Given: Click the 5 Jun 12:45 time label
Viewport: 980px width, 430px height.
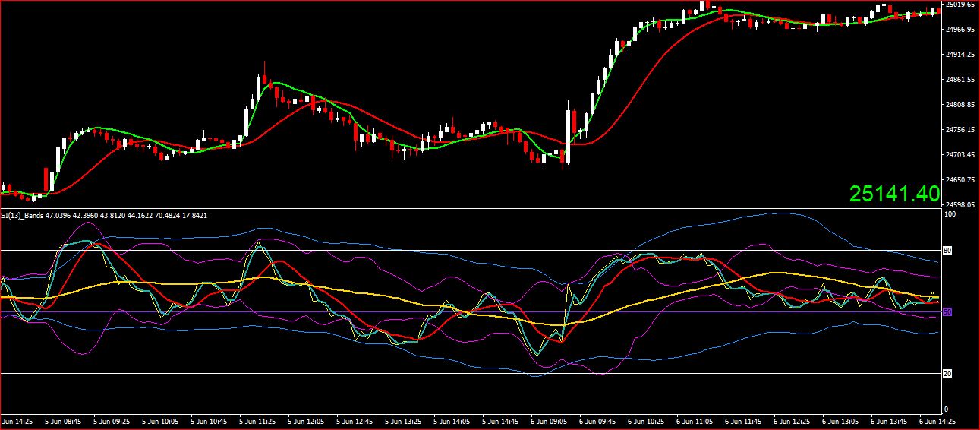Looking at the screenshot, I should [355, 420].
